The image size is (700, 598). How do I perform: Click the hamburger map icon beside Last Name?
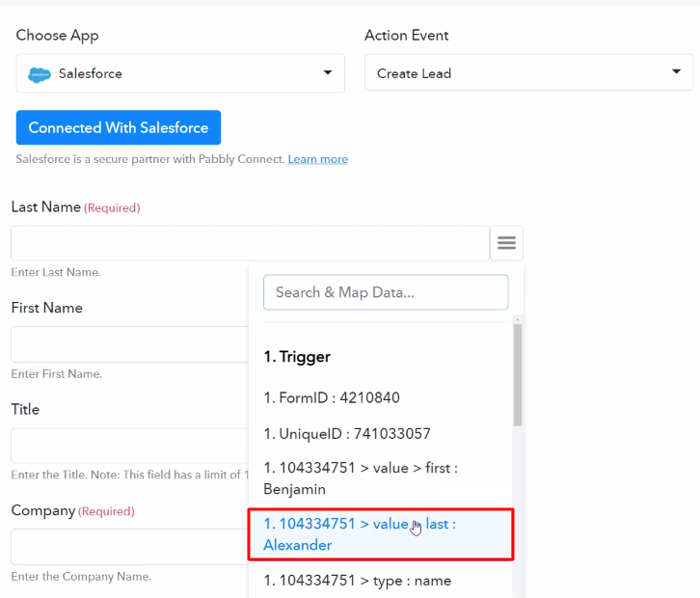[x=507, y=243]
